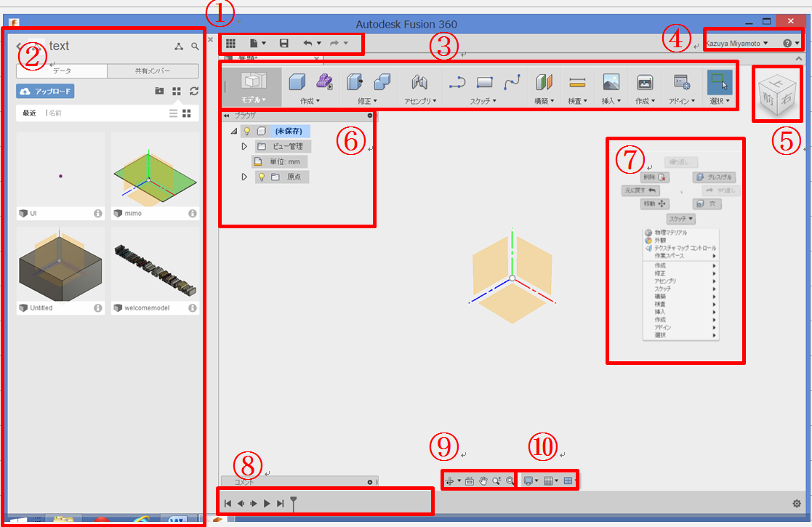The width and height of the screenshot is (812, 527).
Task: Open the Scripts and Add-Ins icon
Action: click(681, 82)
